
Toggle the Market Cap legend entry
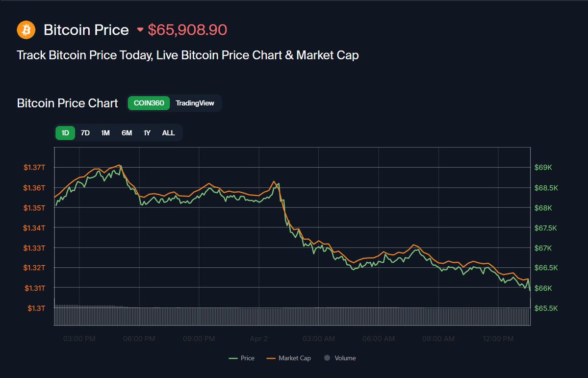coord(289,358)
